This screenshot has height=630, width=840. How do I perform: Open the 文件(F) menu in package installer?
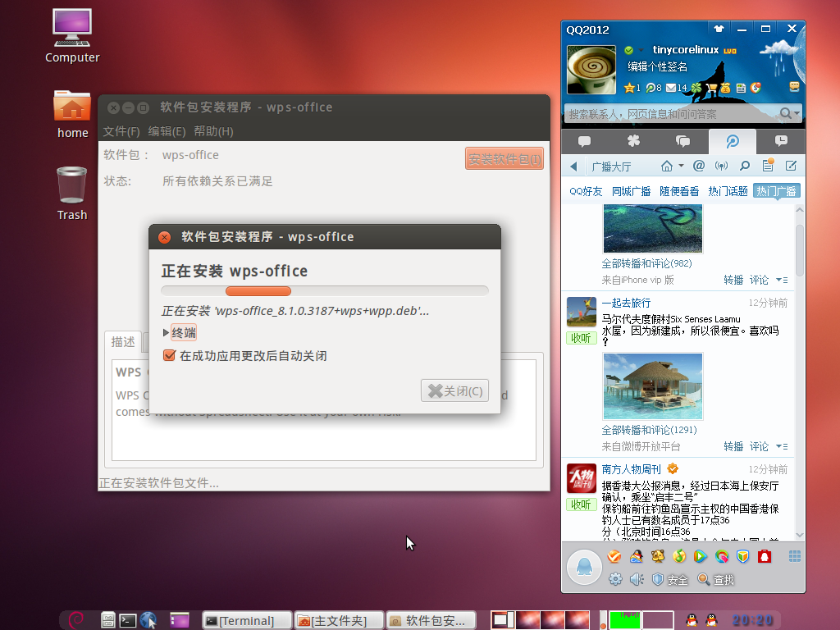(121, 131)
